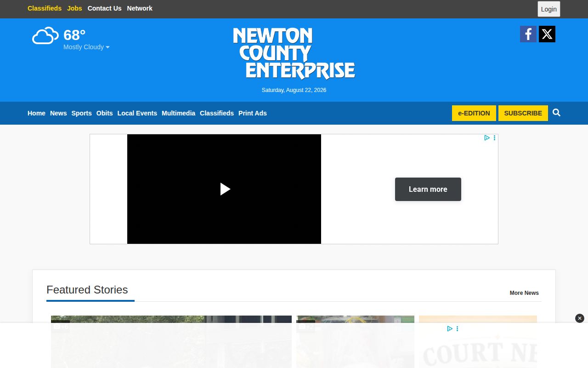Open the Facebook page icon
The height and width of the screenshot is (368, 588).
tap(528, 34)
